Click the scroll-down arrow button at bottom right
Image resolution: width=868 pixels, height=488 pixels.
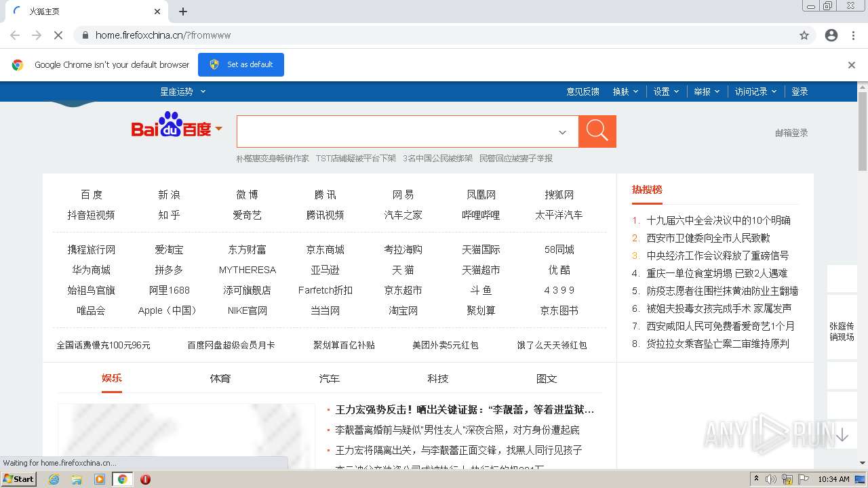point(842,435)
